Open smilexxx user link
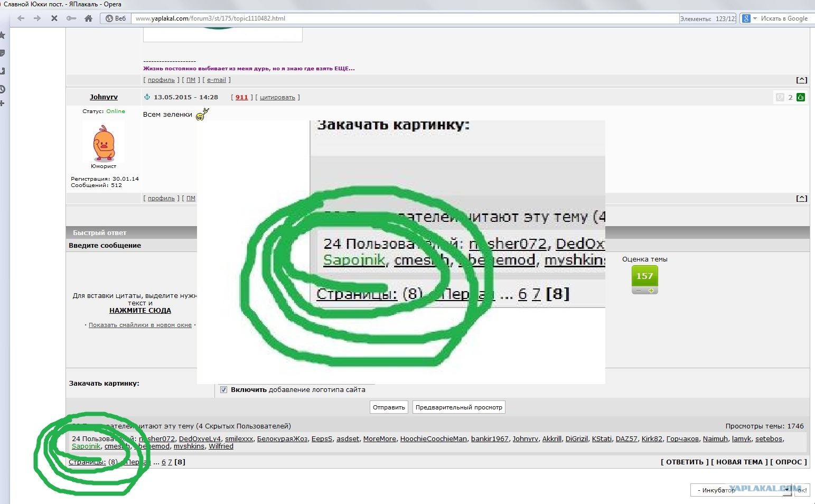Image resolution: width=815 pixels, height=504 pixels. (x=239, y=439)
